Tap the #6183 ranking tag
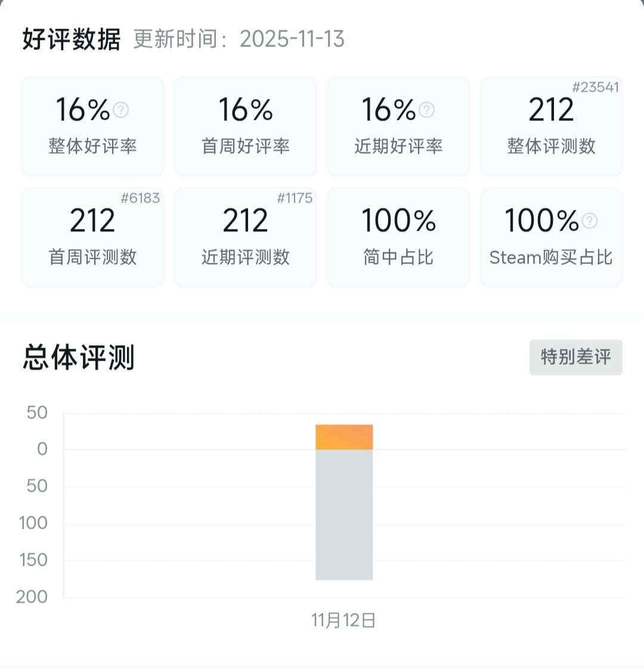 tap(140, 199)
